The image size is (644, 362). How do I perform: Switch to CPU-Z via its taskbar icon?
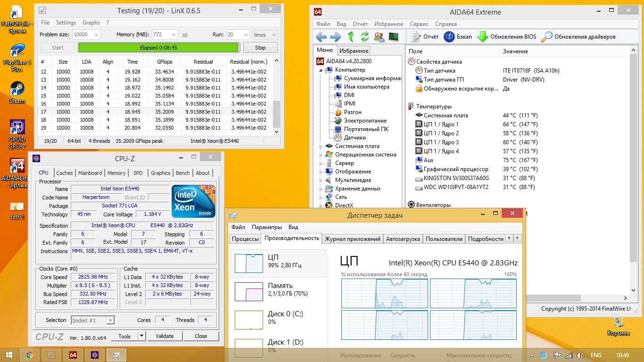tap(95, 355)
